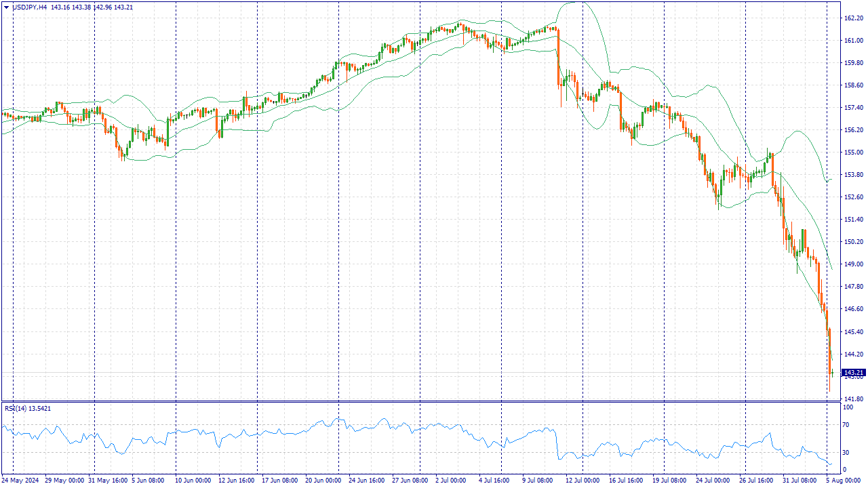Click the 12 Jul 00:00 time label
Image resolution: width=868 pixels, height=488 pixels.
582,481
